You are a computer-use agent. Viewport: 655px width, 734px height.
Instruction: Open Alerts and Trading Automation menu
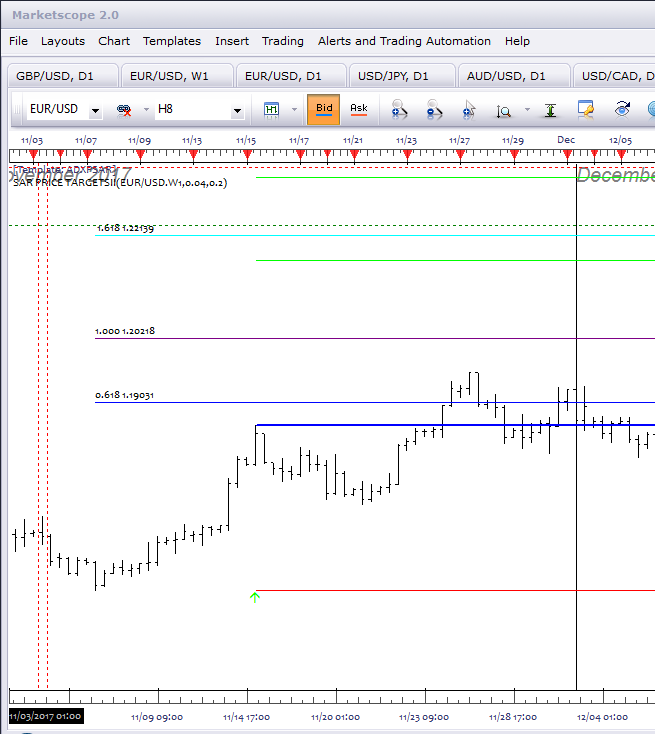[x=404, y=41]
